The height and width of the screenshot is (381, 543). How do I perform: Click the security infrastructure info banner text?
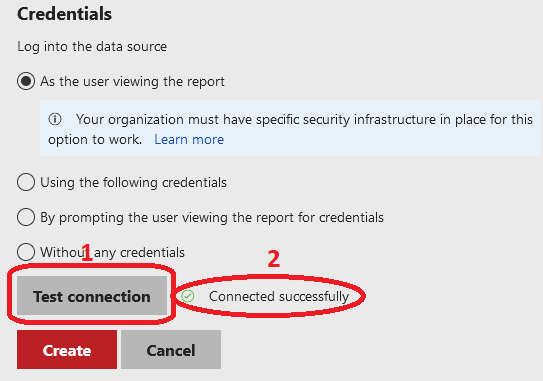pos(290,129)
